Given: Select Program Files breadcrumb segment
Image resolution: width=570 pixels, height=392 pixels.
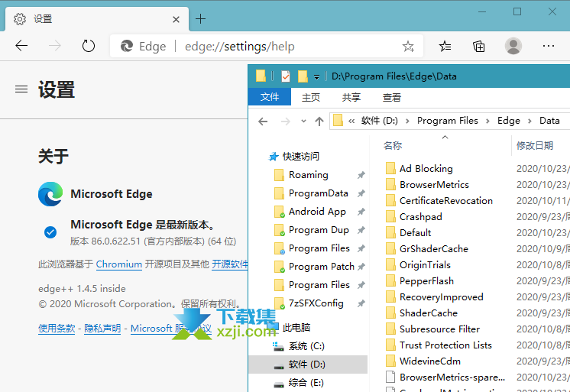Looking at the screenshot, I should [448, 121].
